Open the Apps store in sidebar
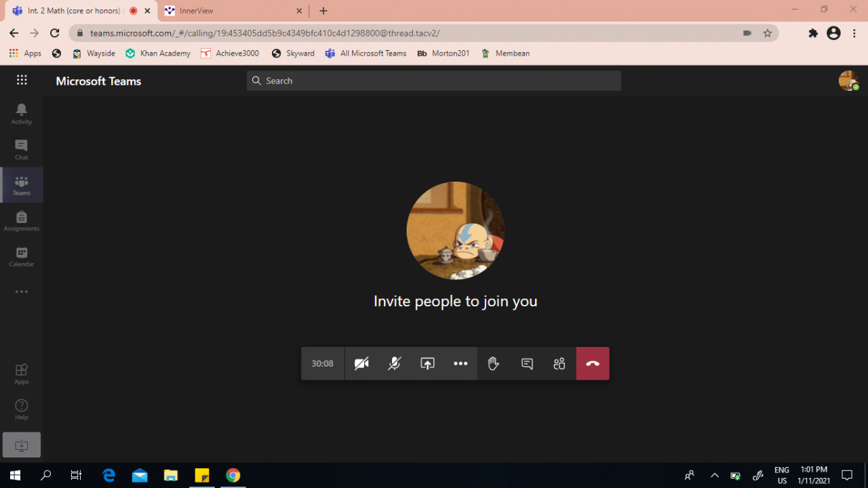This screenshot has width=868, height=488. 22,373
